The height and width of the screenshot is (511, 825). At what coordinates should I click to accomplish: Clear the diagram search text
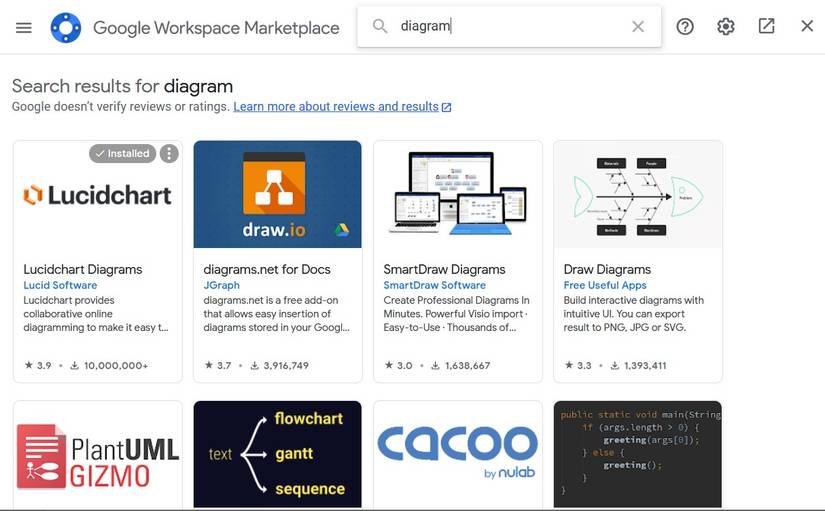pyautogui.click(x=638, y=26)
